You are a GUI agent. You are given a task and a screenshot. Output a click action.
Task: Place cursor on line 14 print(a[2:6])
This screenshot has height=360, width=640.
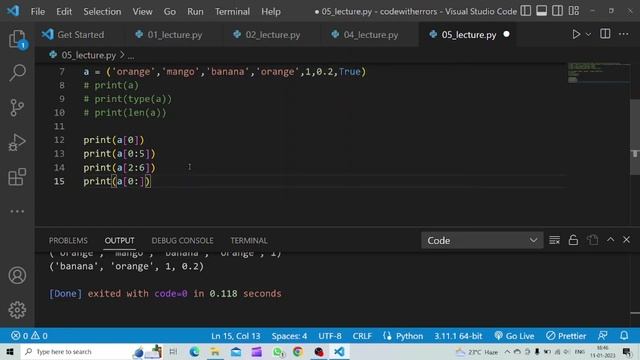coord(119,167)
